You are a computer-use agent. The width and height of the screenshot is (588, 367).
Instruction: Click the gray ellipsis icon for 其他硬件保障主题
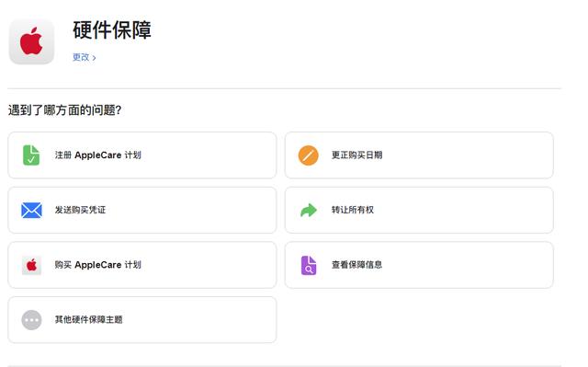pos(31,320)
